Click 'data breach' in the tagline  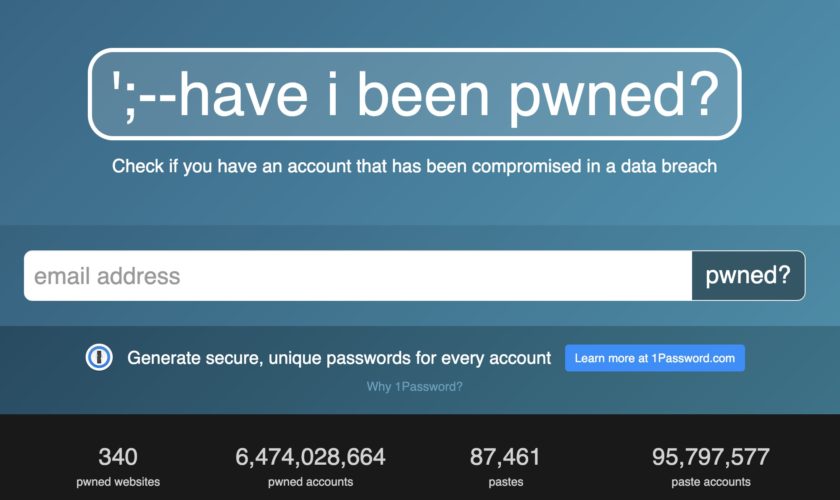click(670, 166)
